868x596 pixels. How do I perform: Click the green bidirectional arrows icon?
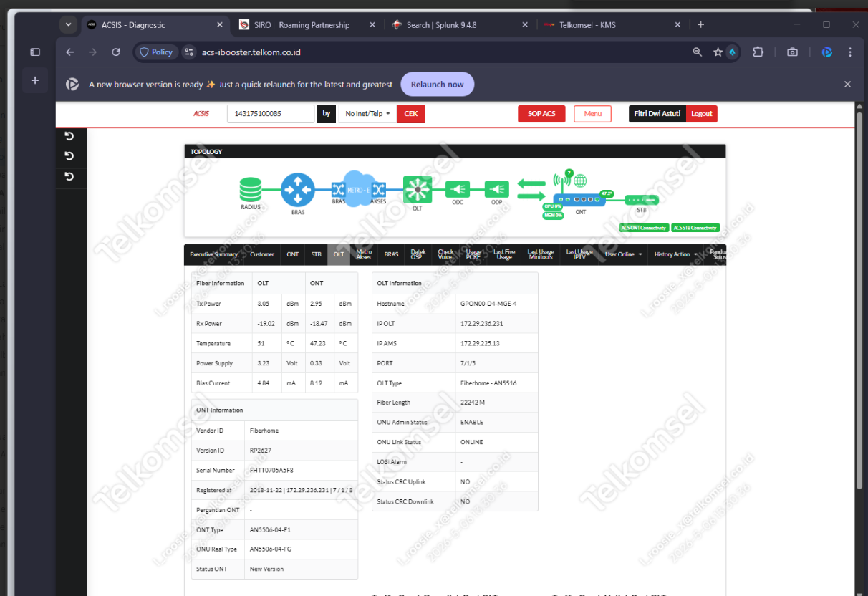[x=531, y=188]
